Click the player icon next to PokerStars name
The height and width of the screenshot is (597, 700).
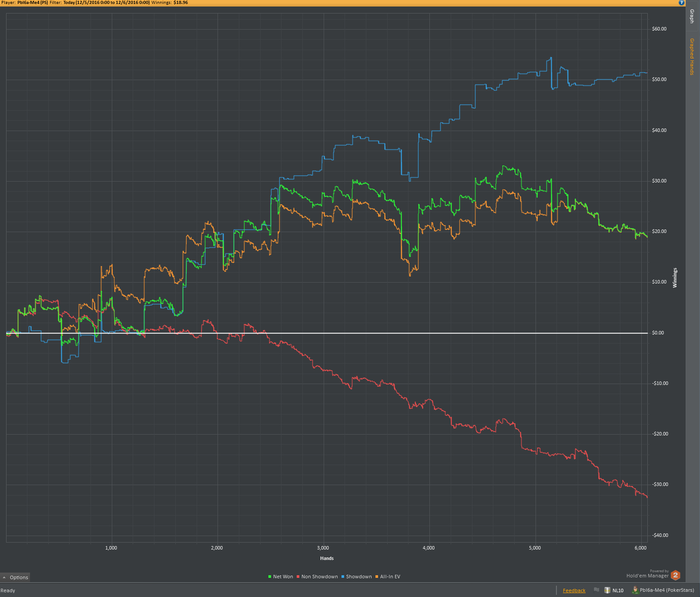[x=635, y=590]
